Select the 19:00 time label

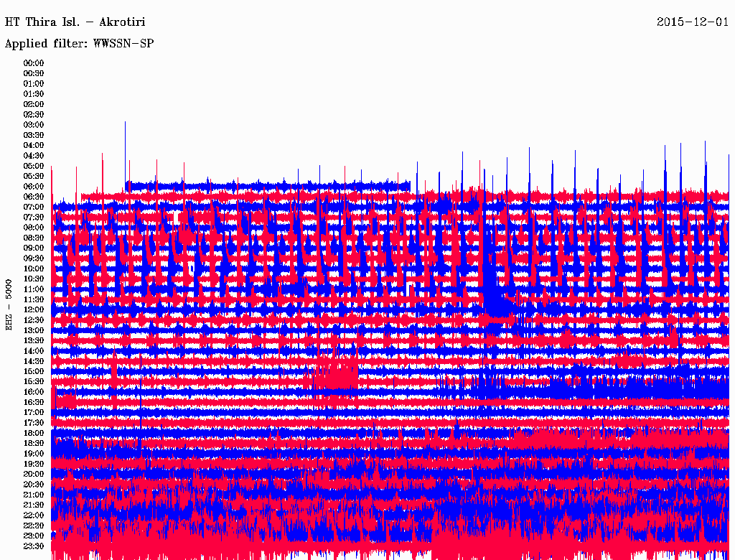pos(34,454)
